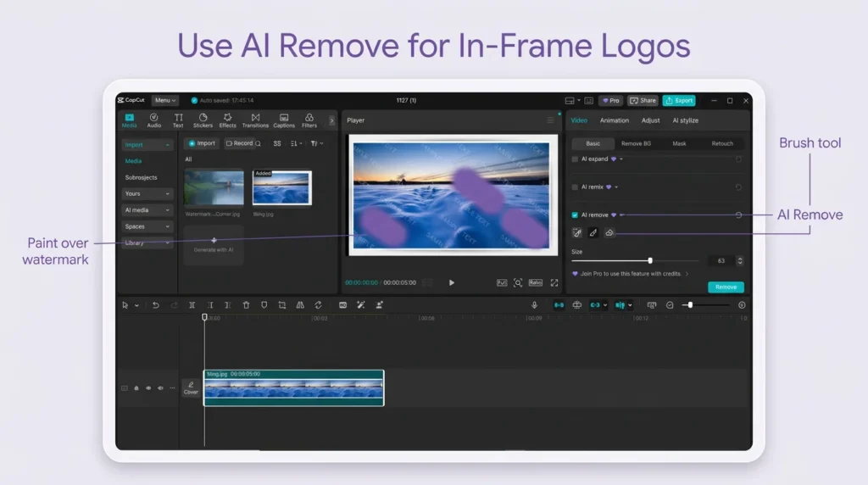
Task: Click the Export button
Action: pos(679,101)
